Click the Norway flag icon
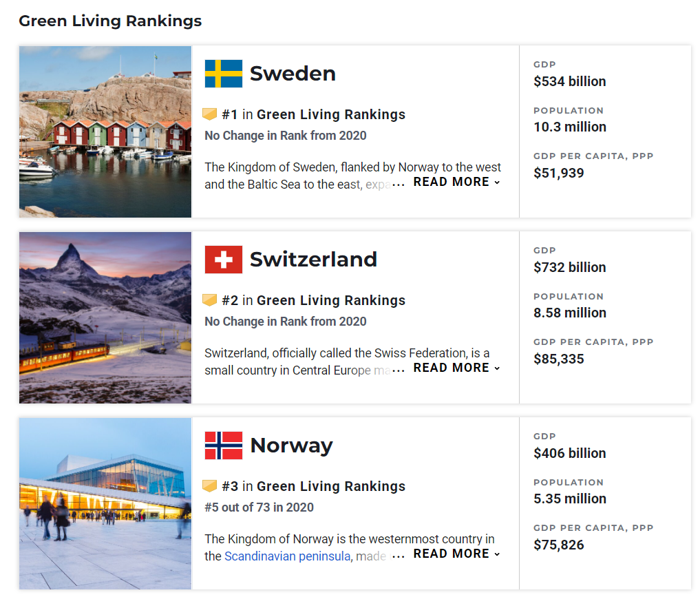 (223, 446)
